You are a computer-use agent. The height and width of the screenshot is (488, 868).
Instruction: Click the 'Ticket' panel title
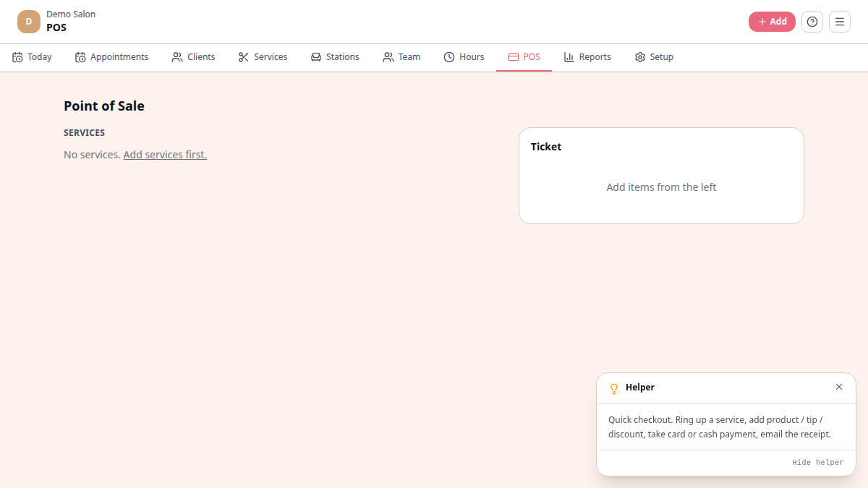(x=546, y=147)
